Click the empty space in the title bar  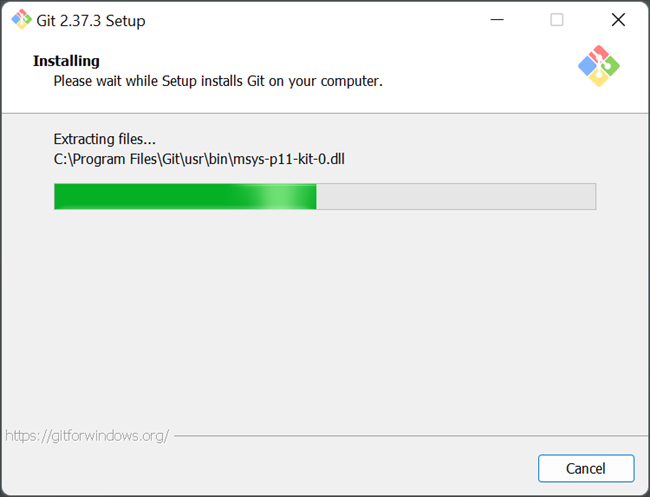point(320,20)
